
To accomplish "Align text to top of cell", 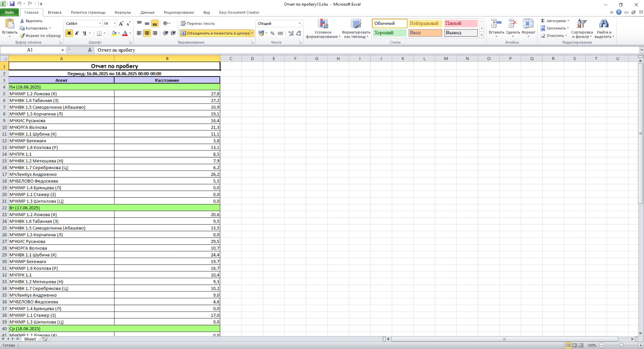I will click(x=139, y=23).
